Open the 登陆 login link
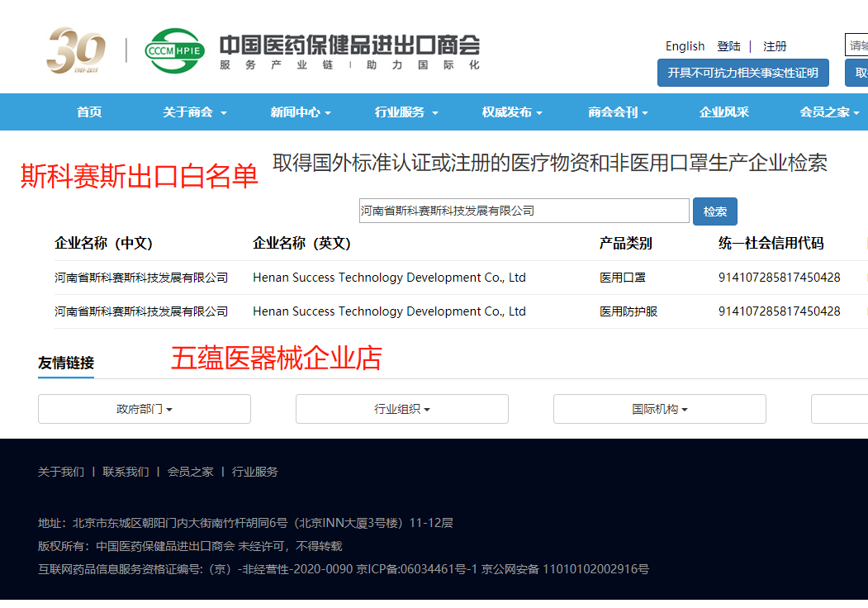The image size is (868, 608). 728,46
